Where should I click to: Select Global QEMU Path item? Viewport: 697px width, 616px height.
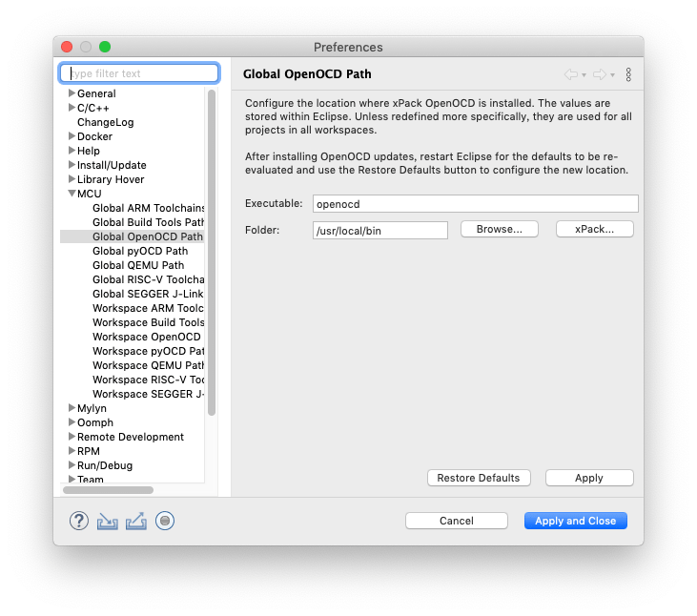click(138, 265)
